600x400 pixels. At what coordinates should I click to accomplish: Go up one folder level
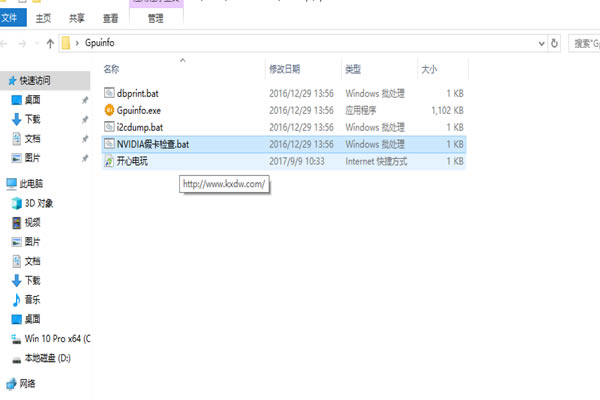tap(50, 44)
